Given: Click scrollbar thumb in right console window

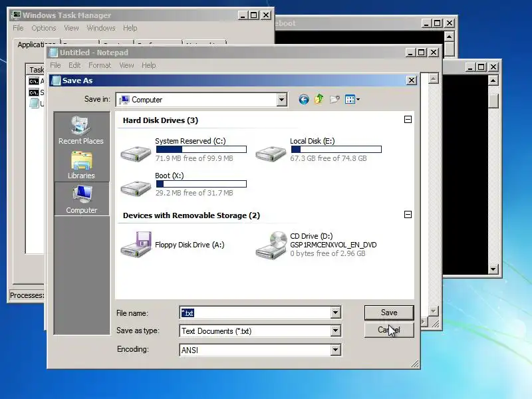Looking at the screenshot, I should (493, 101).
